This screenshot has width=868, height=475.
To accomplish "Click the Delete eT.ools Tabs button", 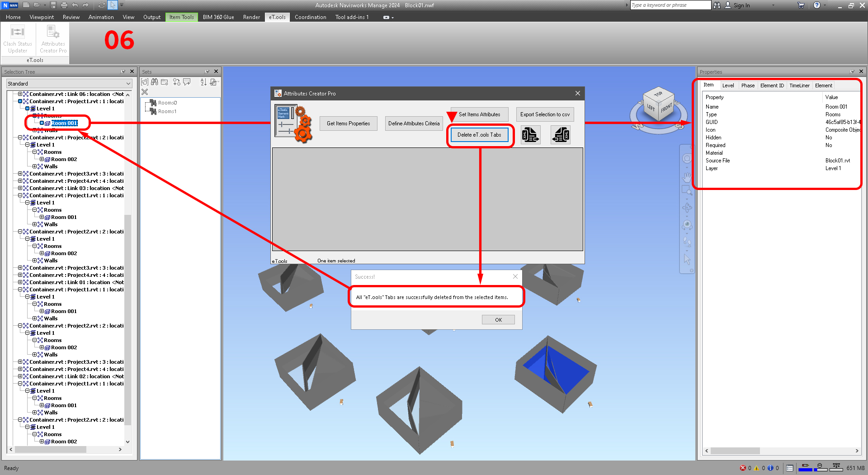I will 479,135.
